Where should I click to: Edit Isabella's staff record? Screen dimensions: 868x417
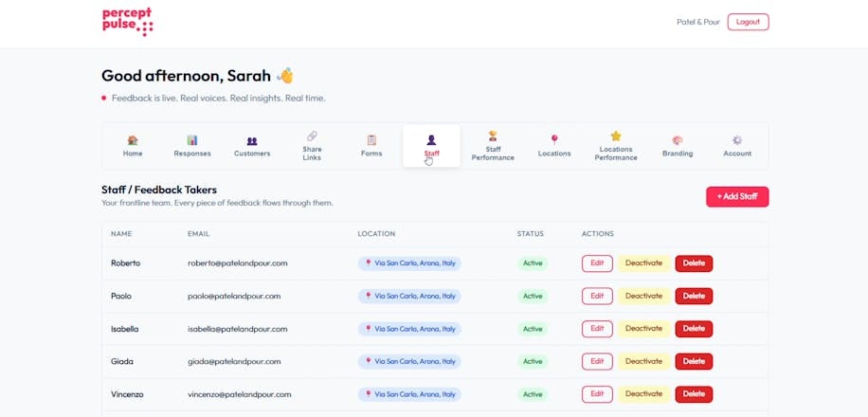tap(597, 329)
